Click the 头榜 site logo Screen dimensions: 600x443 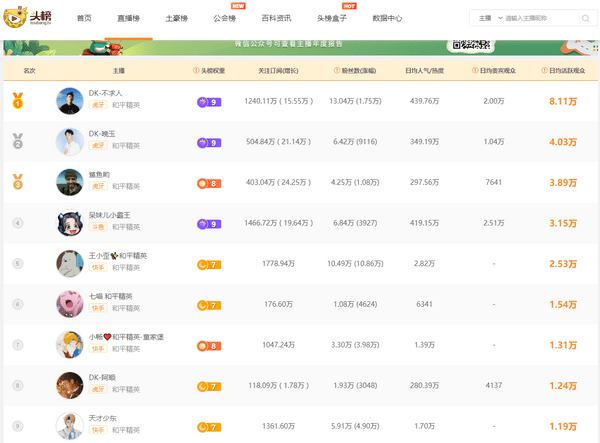click(27, 17)
